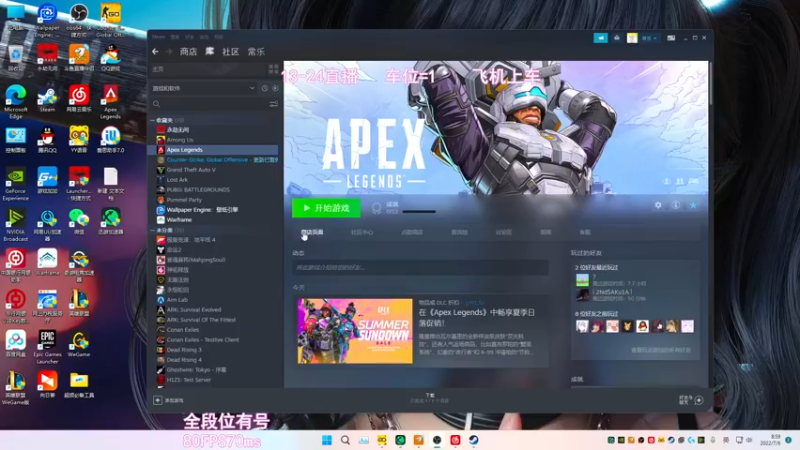Open the 库 (Library) tab in Steam

(210, 52)
